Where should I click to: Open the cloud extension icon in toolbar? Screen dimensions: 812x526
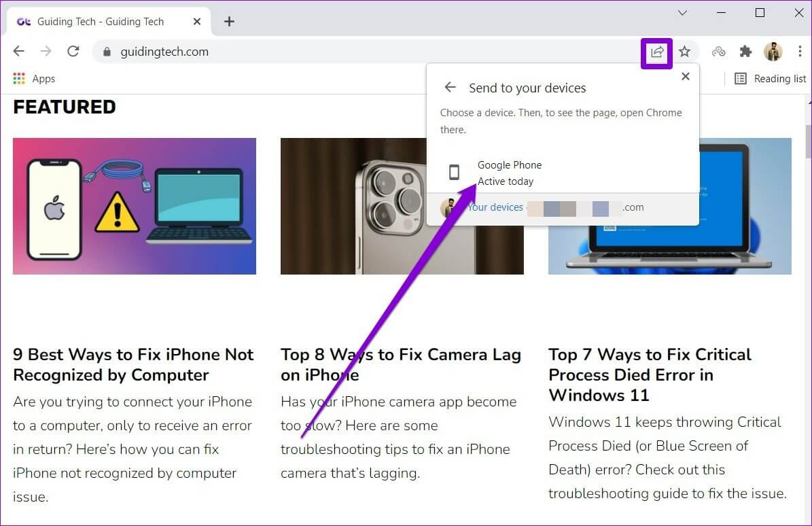[x=718, y=52]
